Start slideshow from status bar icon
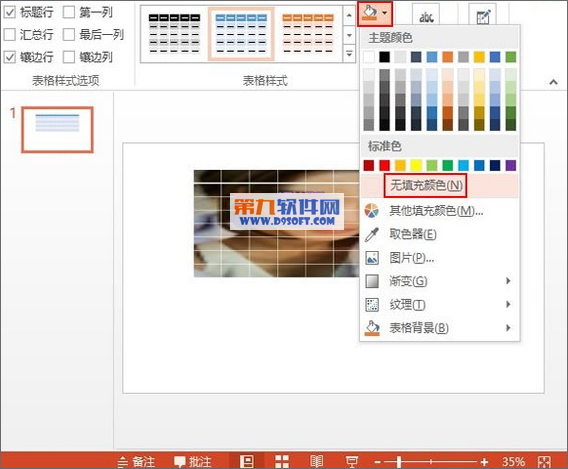The image size is (568, 469). [x=351, y=461]
